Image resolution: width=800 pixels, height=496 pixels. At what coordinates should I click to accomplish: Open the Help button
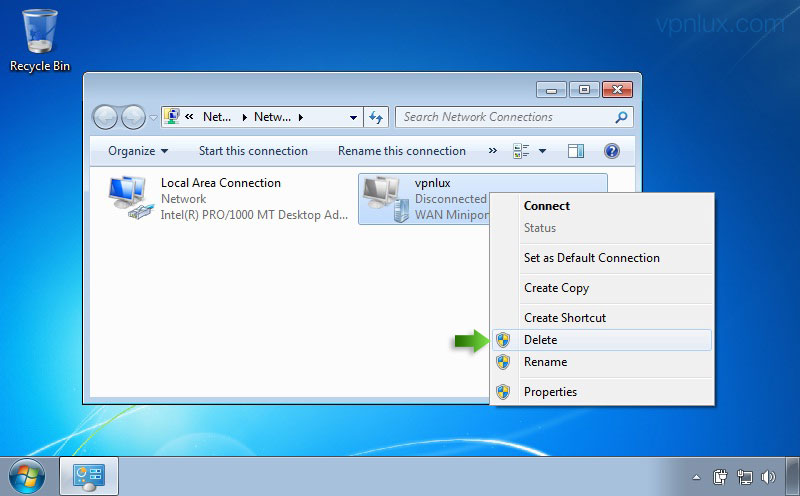point(612,151)
